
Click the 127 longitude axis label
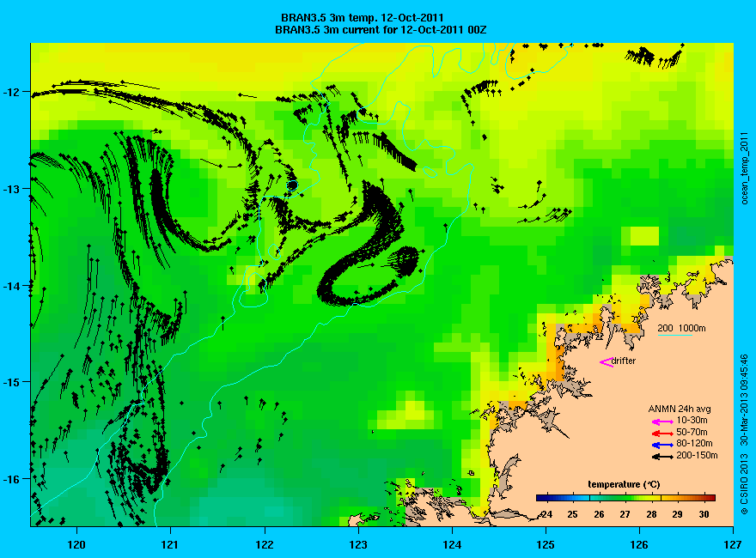[x=733, y=545]
